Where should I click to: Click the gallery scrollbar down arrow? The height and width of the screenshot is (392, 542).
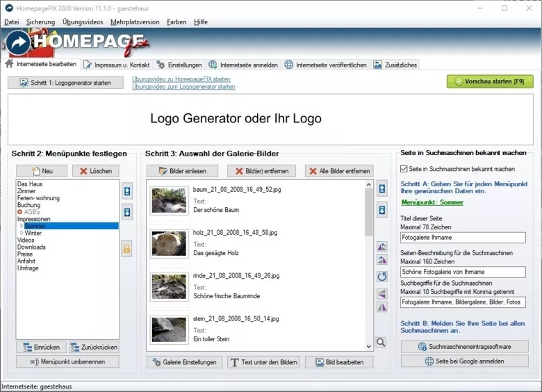coord(369,346)
